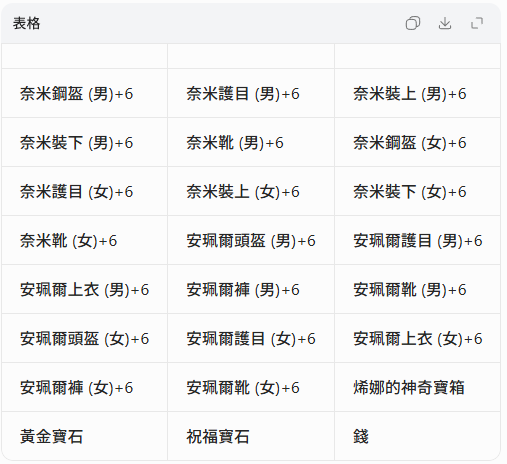The width and height of the screenshot is (507, 464).
Task: Select the cell 奈米鋼盔 (女)+6
Action: point(417,142)
